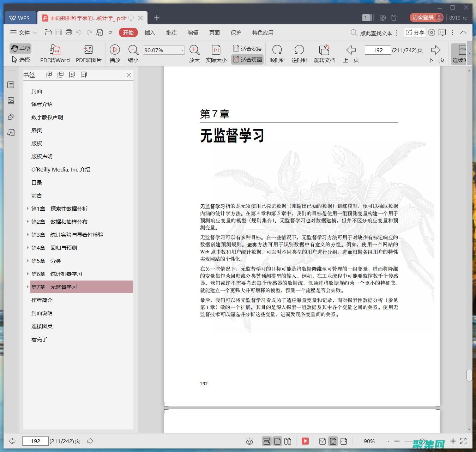The width and height of the screenshot is (476, 452).
Task: Click the 实际大小 actual size icon
Action: [x=216, y=53]
